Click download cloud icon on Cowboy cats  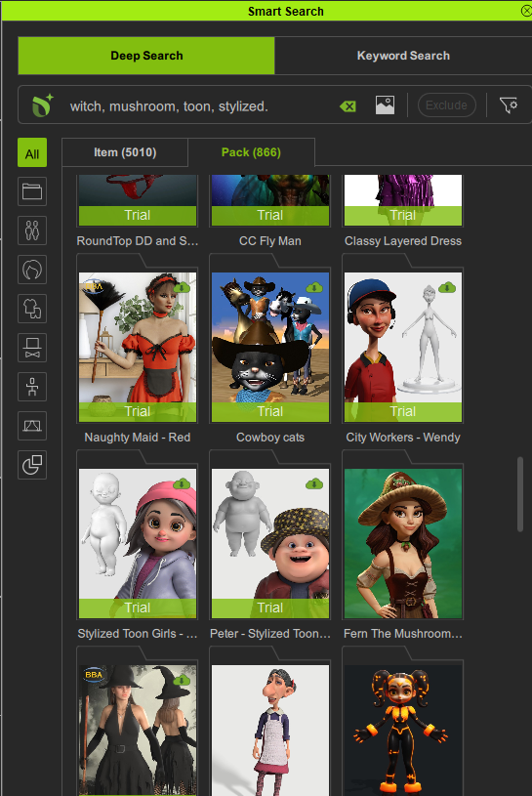[x=314, y=288]
